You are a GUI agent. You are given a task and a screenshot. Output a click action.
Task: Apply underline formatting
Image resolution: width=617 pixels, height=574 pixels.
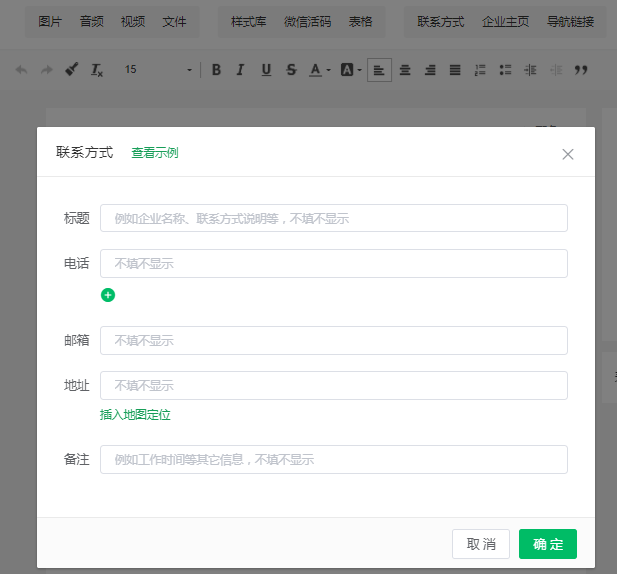[266, 70]
